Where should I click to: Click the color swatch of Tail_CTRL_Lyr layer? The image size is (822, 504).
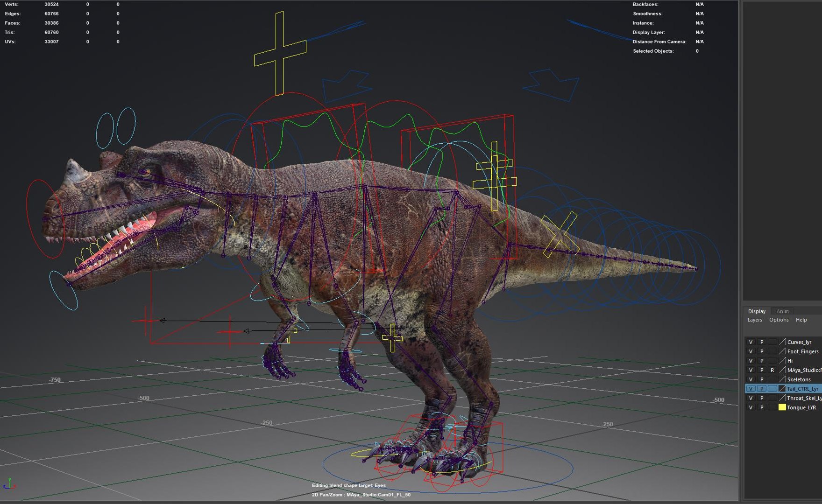tap(782, 389)
